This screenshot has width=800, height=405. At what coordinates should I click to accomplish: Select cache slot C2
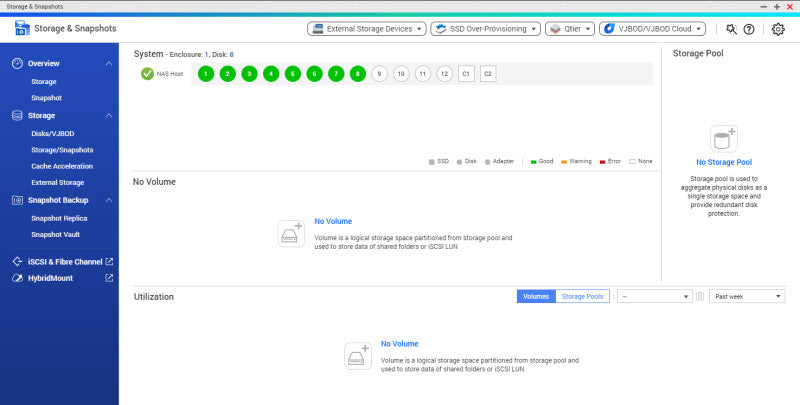pyautogui.click(x=488, y=74)
